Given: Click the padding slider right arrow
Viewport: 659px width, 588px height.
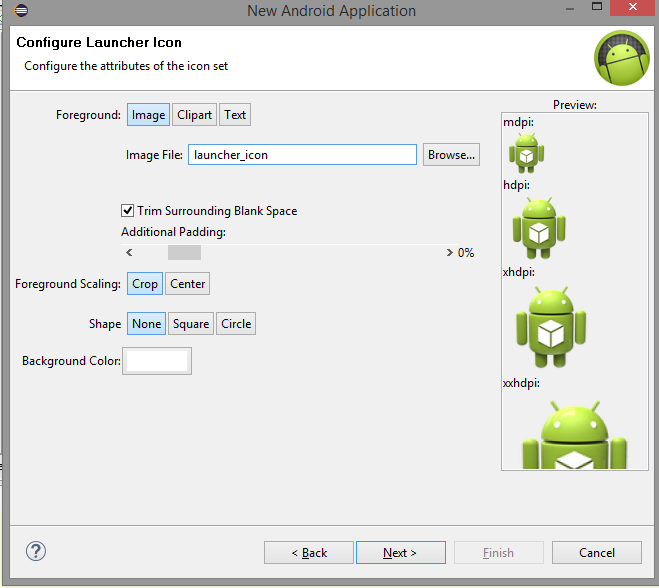Looking at the screenshot, I should click(449, 252).
